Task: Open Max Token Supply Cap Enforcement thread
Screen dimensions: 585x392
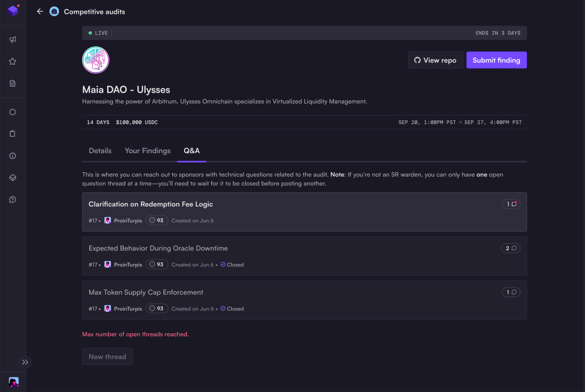Action: (146, 292)
